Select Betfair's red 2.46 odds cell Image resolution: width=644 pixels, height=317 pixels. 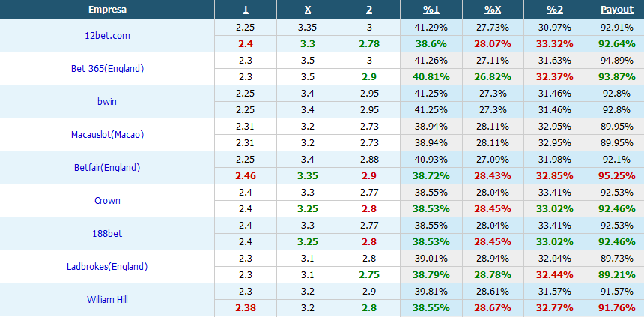pyautogui.click(x=245, y=175)
